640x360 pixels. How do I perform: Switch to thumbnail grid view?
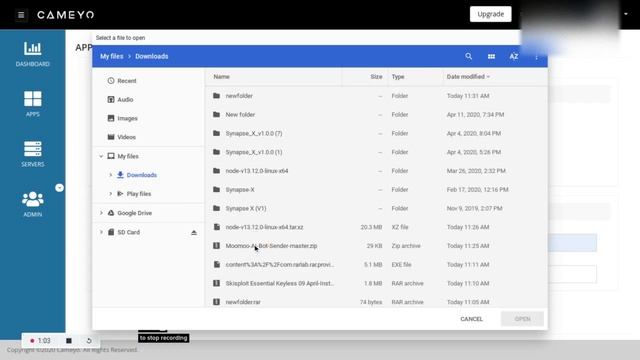point(491,56)
